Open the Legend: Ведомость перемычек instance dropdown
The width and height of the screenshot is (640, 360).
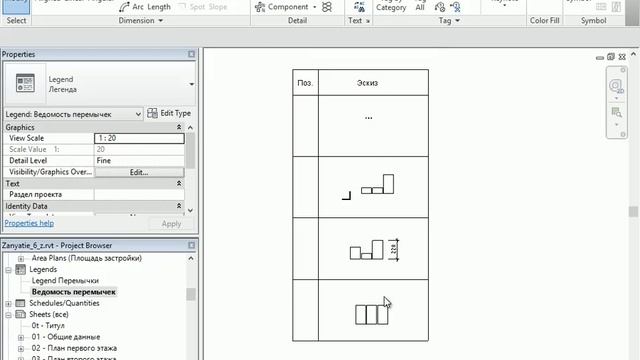[138, 114]
